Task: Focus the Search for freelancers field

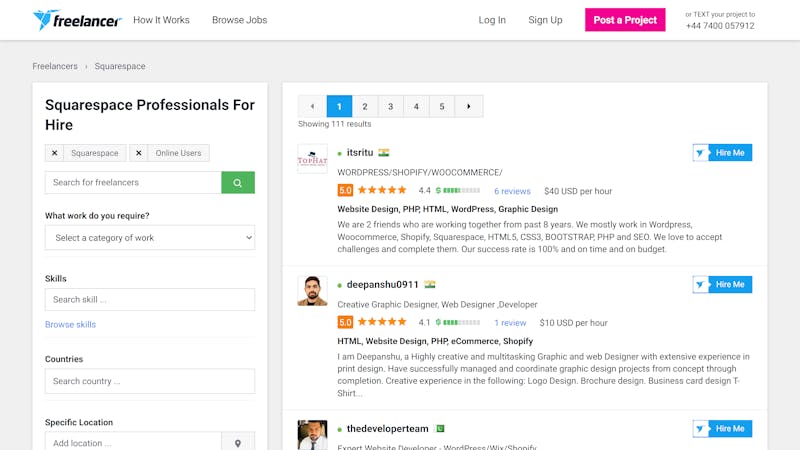Action: click(x=133, y=183)
